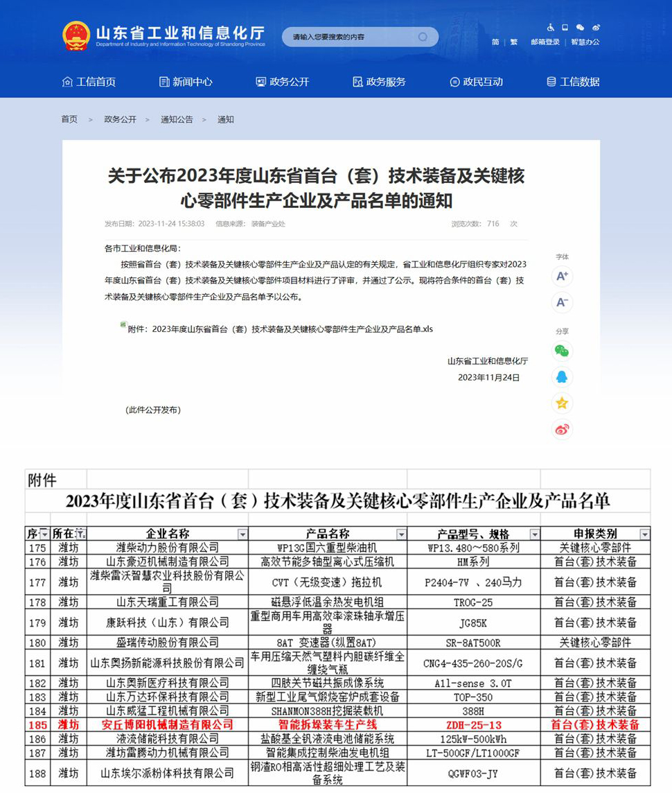Open the filter dropdown on 申报类别 column
The width and height of the screenshot is (672, 793).
click(644, 534)
